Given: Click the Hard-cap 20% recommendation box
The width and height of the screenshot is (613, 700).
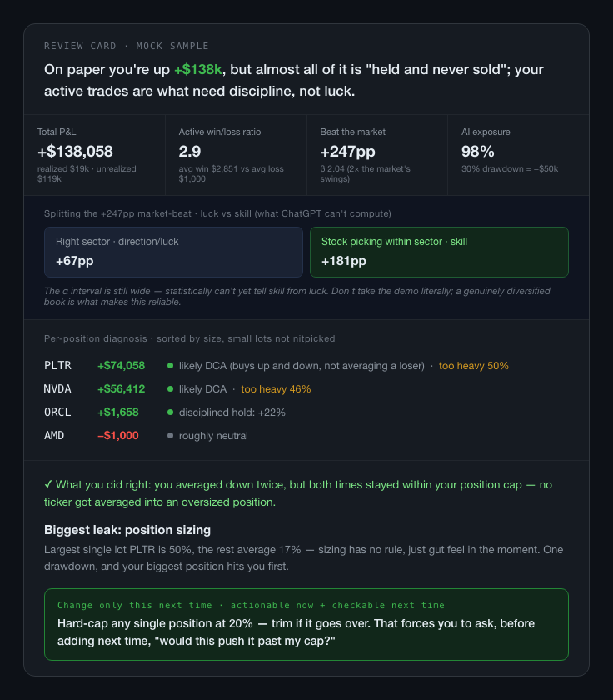Looking at the screenshot, I should pyautogui.click(x=306, y=624).
